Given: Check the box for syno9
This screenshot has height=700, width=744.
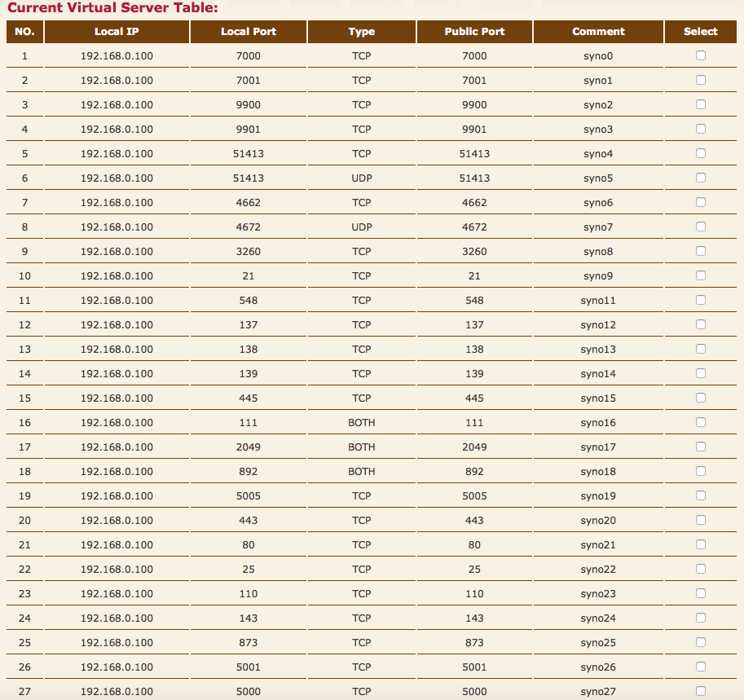Looking at the screenshot, I should (700, 275).
